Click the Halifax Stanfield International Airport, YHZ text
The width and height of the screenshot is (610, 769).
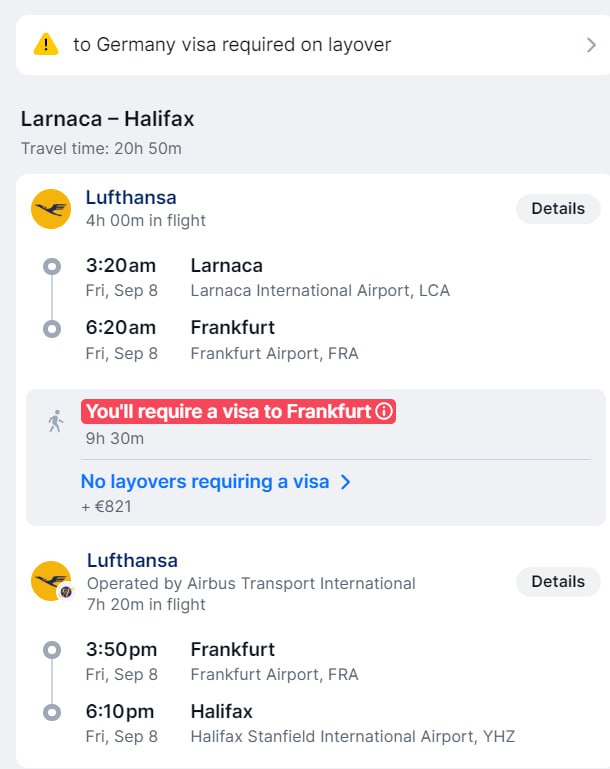pos(353,736)
